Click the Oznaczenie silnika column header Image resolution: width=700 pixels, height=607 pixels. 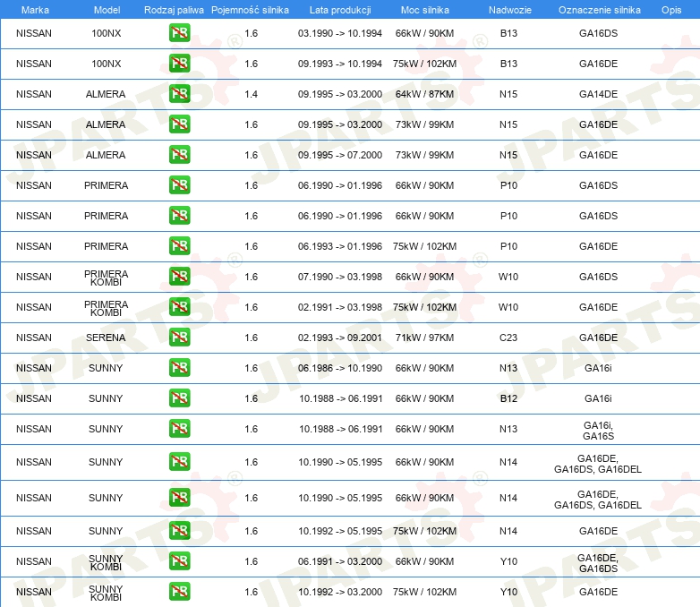pyautogui.click(x=599, y=10)
